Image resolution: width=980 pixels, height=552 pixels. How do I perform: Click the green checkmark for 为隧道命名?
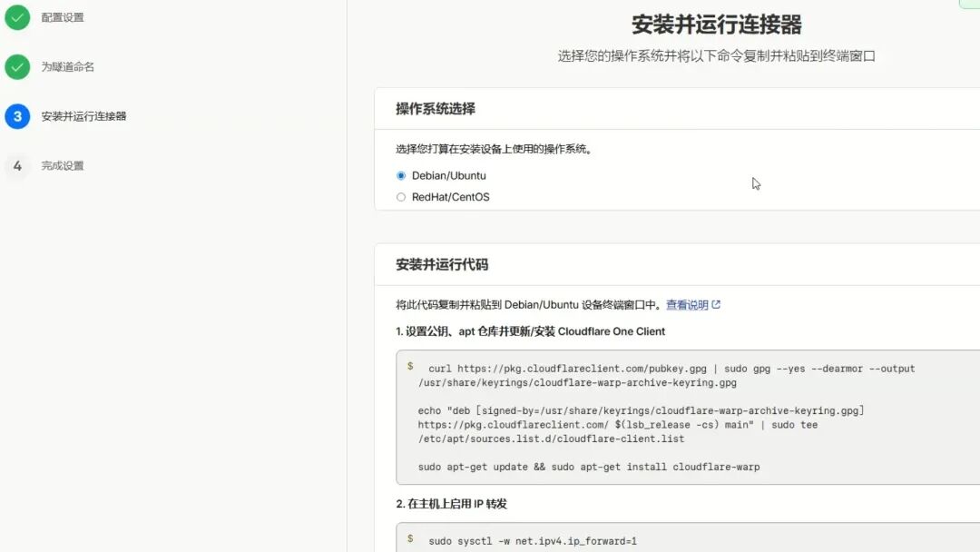(x=17, y=67)
